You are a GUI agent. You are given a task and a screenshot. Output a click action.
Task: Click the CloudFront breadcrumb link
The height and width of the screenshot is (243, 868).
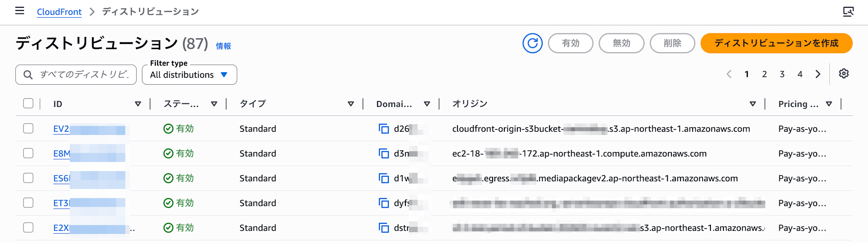pos(59,12)
